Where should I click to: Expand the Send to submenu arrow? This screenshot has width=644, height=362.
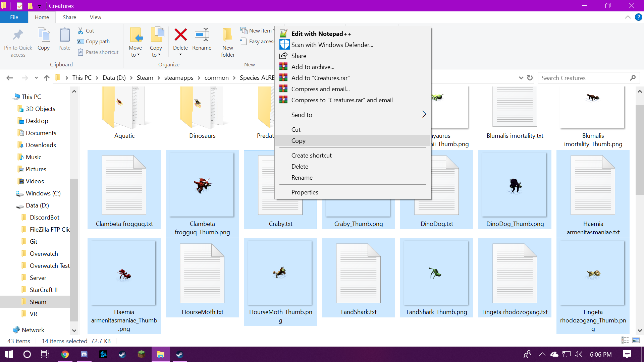point(424,115)
